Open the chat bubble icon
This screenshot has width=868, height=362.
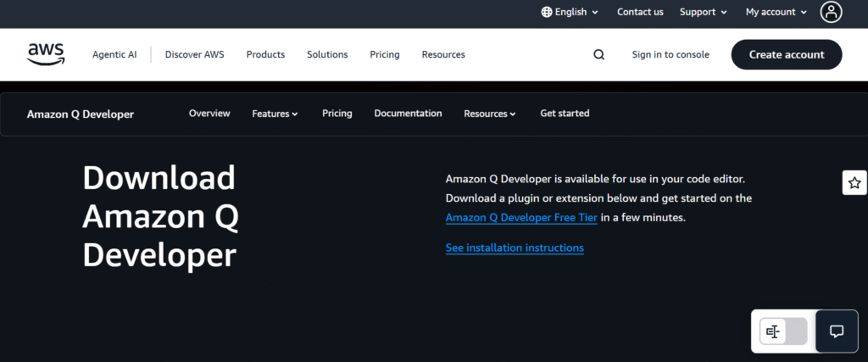coord(837,331)
